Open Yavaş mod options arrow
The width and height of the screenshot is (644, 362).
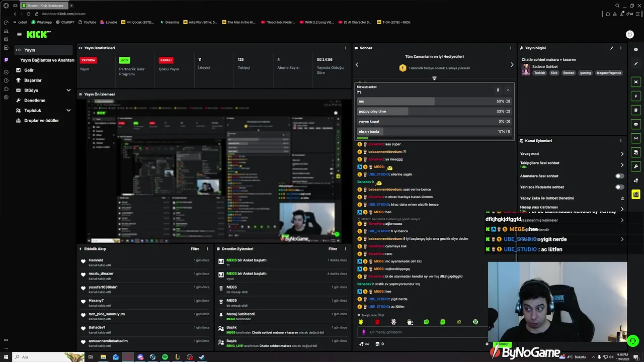[x=622, y=154]
